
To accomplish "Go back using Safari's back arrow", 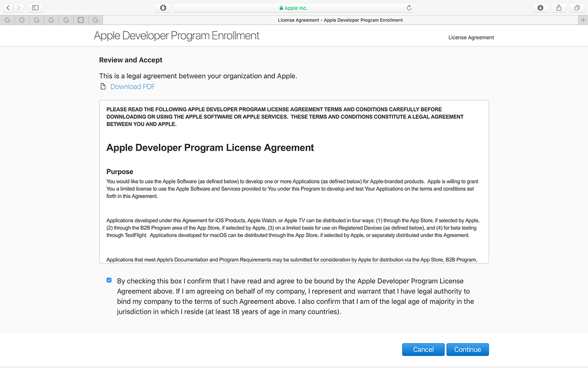I will tap(8, 8).
